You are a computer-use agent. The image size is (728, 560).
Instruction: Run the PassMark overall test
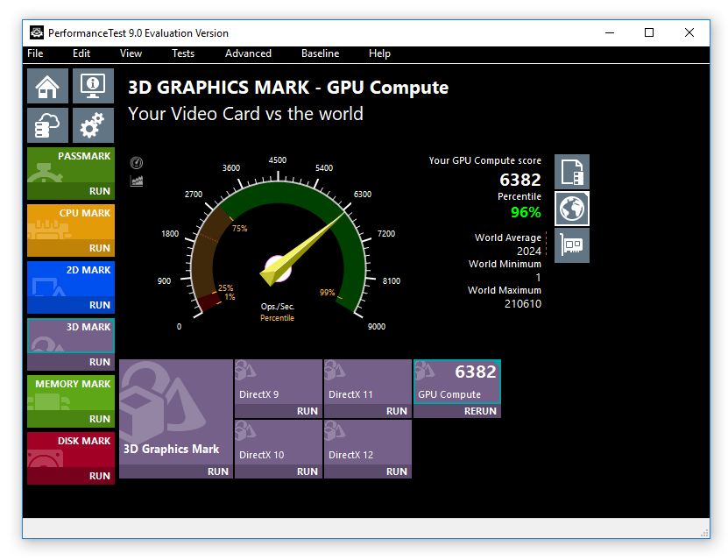99,191
